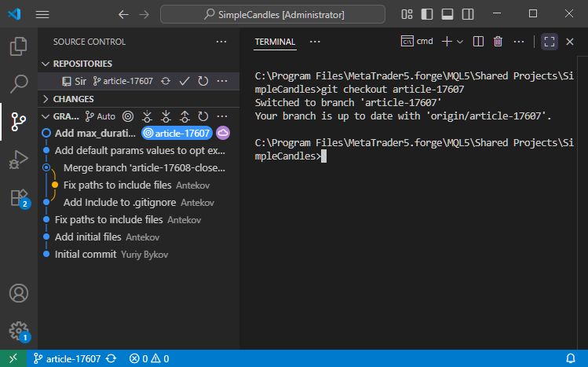Click the Push icon in Graph header
Viewport: 588px width, 367px height.
(184, 116)
